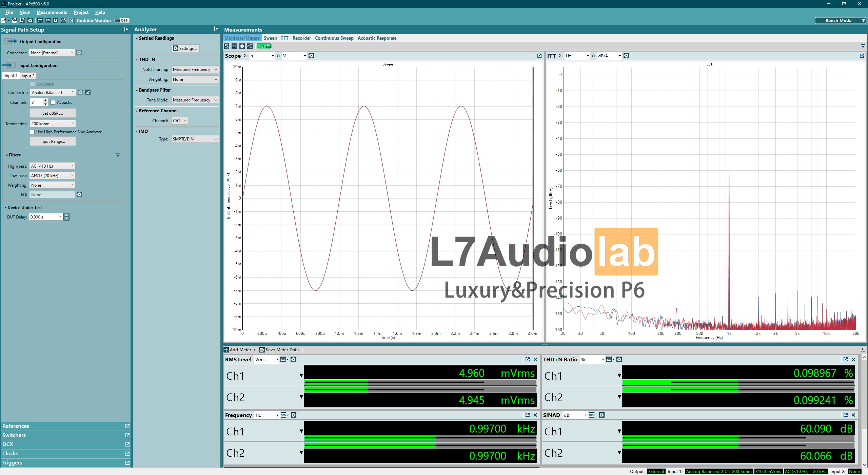Click signal path arrows icon in top toolbar

(40, 20)
